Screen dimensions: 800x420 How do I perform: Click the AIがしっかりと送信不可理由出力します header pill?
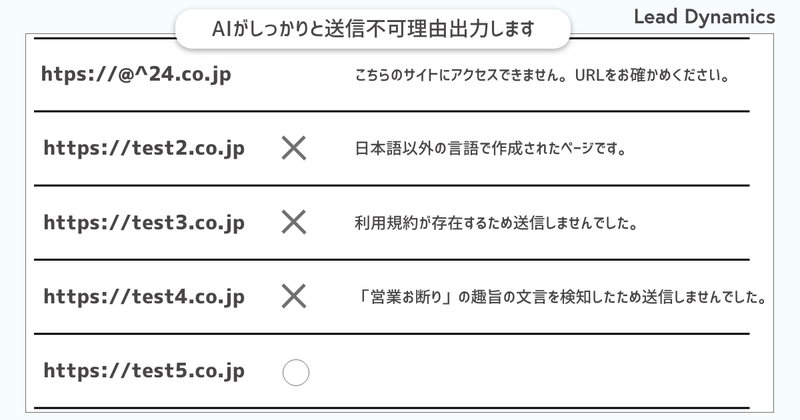tap(373, 29)
